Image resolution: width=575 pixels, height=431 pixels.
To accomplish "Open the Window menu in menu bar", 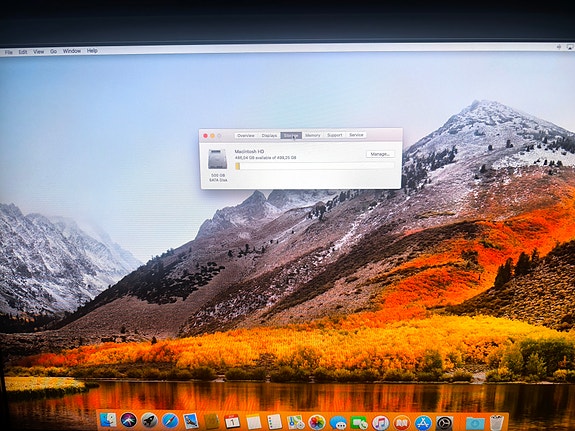I will pos(72,51).
